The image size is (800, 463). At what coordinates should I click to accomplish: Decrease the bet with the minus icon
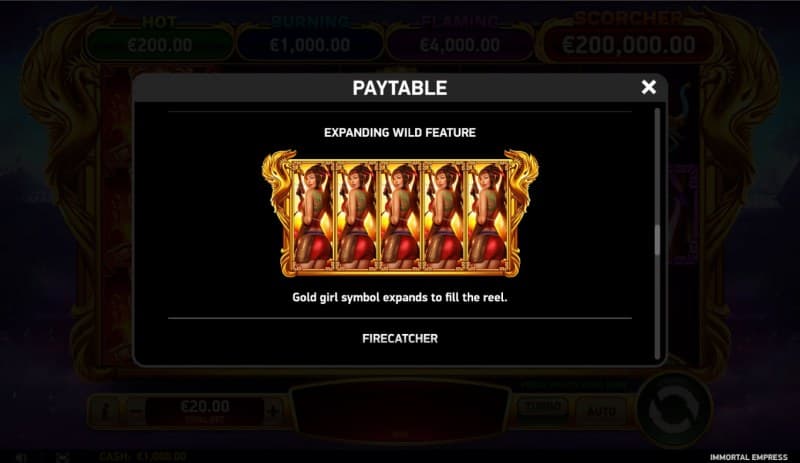coord(135,410)
